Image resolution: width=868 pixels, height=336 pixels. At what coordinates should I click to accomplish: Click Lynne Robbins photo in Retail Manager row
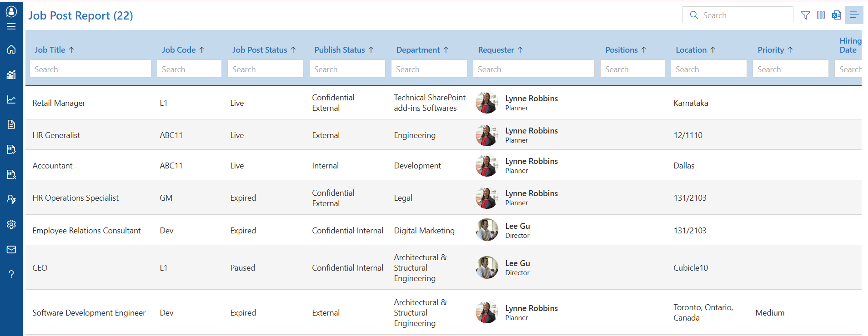pyautogui.click(x=487, y=103)
